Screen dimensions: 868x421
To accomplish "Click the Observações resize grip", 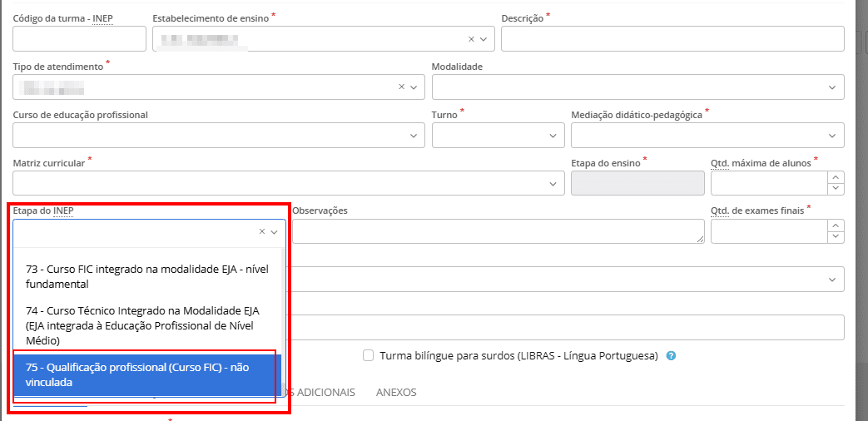I will [x=700, y=240].
